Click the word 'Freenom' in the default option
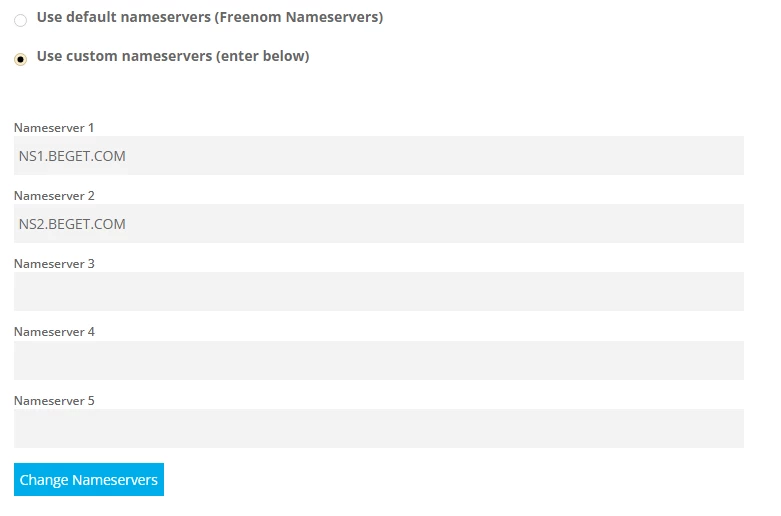This screenshot has width=781, height=516. [x=251, y=17]
